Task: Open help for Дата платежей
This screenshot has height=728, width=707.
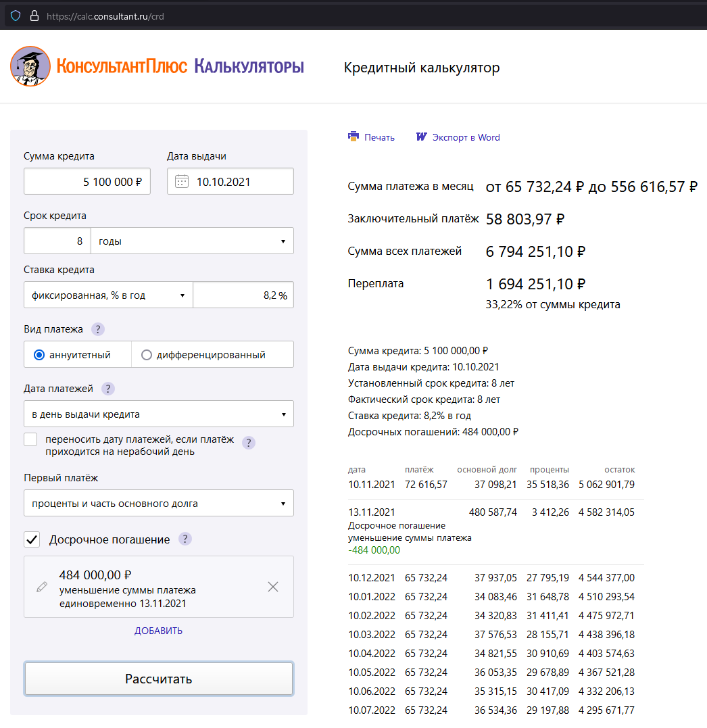Action: pyautogui.click(x=108, y=389)
